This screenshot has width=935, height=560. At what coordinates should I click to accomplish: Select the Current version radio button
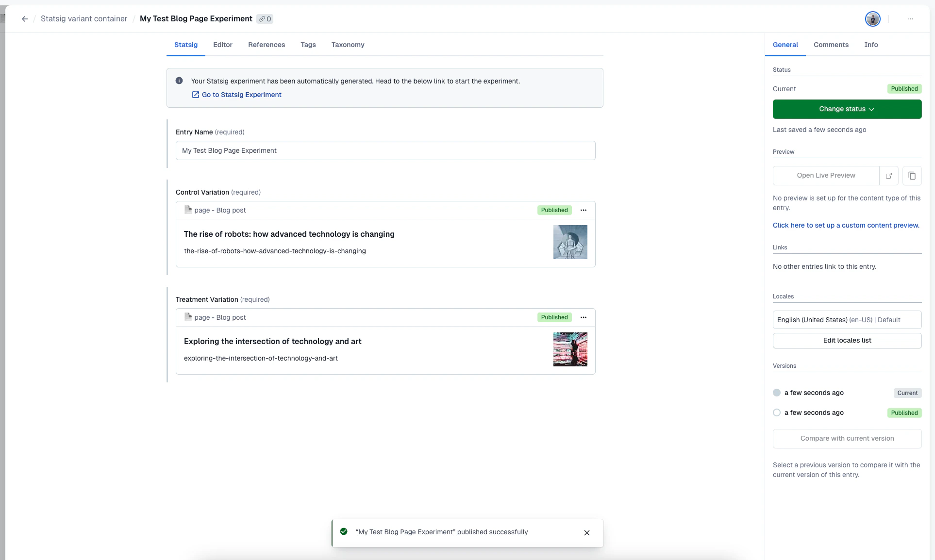click(777, 393)
